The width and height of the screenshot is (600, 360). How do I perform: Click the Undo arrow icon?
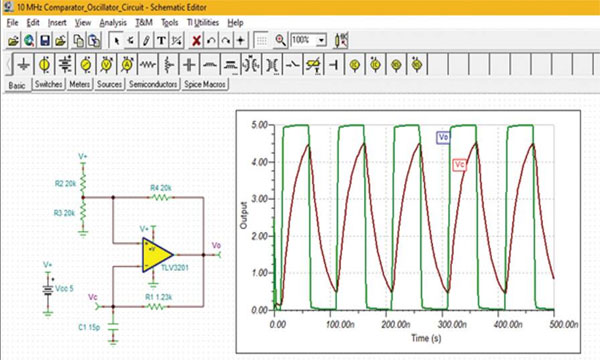211,40
